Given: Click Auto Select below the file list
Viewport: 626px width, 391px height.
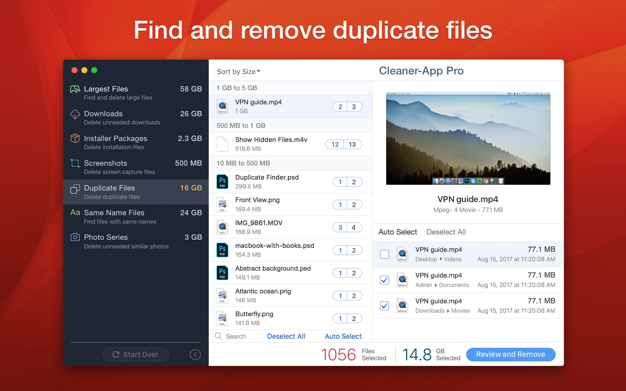Looking at the screenshot, I should (x=343, y=336).
